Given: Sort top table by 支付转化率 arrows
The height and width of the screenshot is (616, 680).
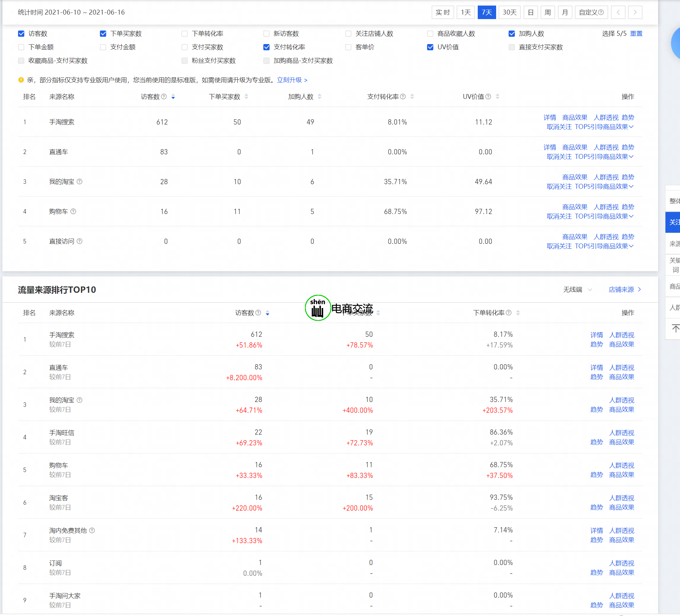Looking at the screenshot, I should click(412, 97).
